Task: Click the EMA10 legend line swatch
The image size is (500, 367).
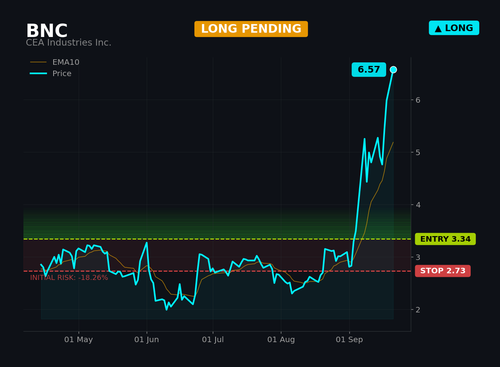Action: tap(38, 62)
